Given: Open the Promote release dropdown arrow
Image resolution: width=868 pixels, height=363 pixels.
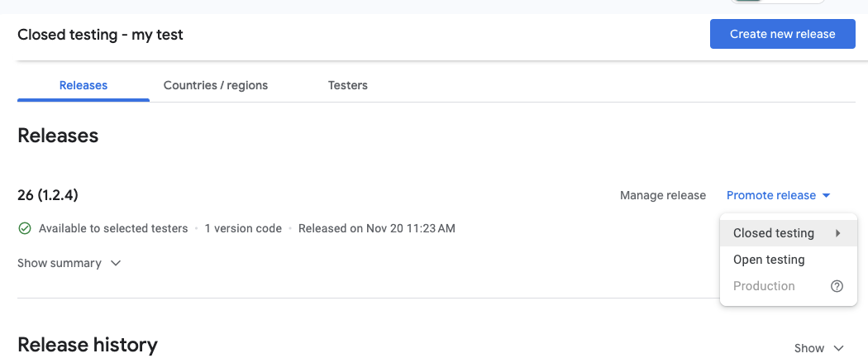Looking at the screenshot, I should tap(825, 196).
